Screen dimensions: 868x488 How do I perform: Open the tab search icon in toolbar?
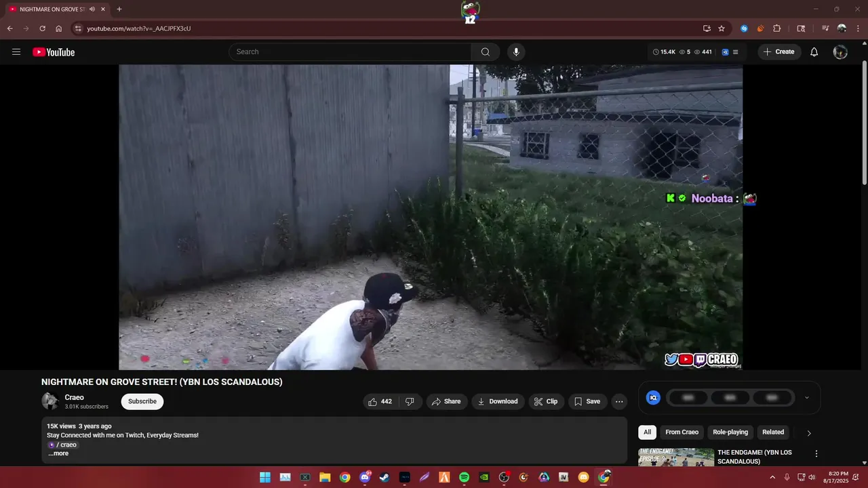801,28
